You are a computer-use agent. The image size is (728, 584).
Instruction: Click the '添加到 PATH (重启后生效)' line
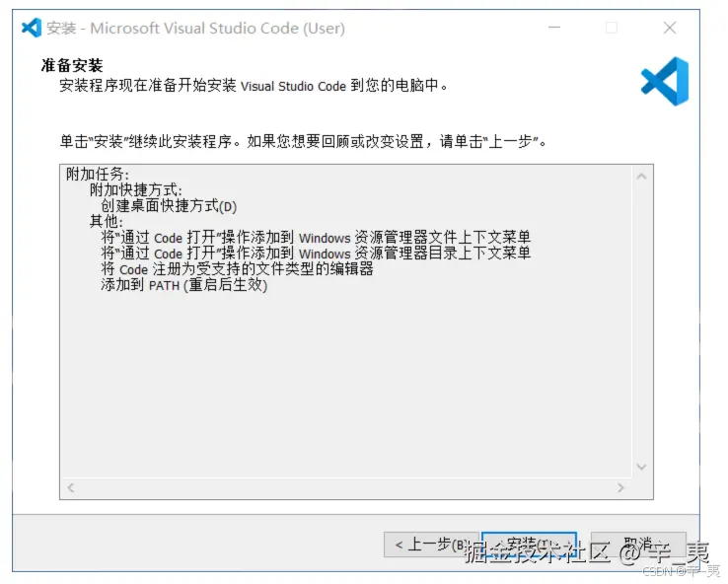(184, 285)
